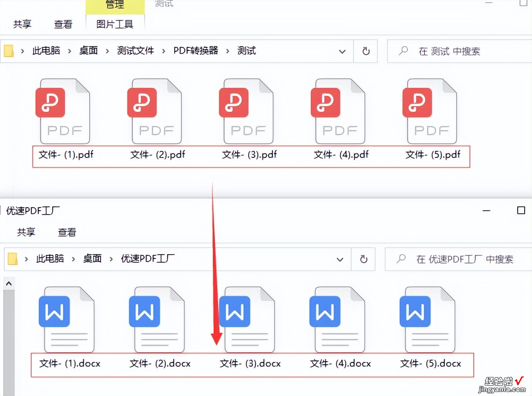Click file name 文件- (5).pdf
532x396 pixels.
(x=433, y=155)
